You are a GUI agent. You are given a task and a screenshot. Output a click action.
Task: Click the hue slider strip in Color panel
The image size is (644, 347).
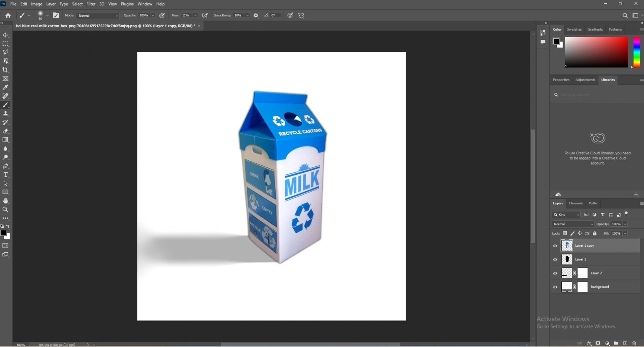pyautogui.click(x=636, y=52)
